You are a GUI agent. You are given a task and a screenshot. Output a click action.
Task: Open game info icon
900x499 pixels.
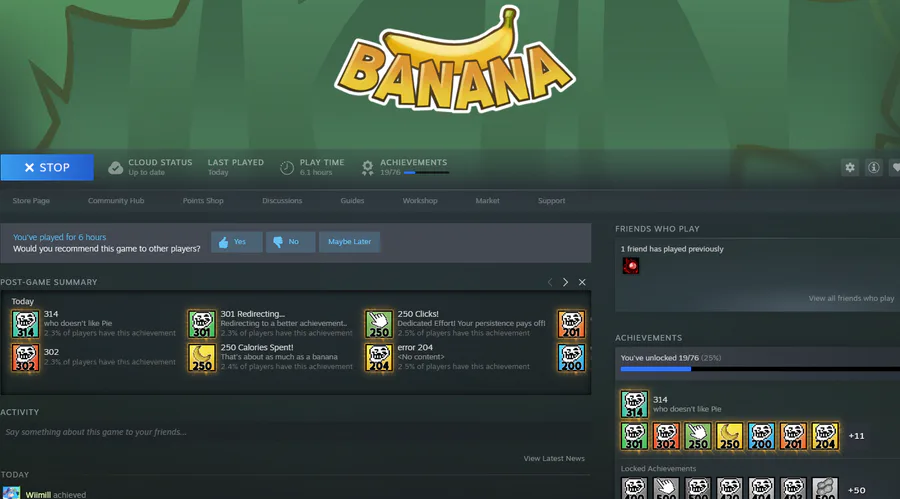tap(874, 168)
